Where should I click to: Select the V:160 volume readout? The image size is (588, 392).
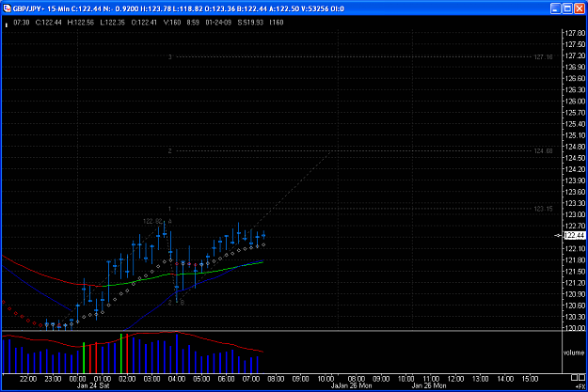pyautogui.click(x=172, y=23)
